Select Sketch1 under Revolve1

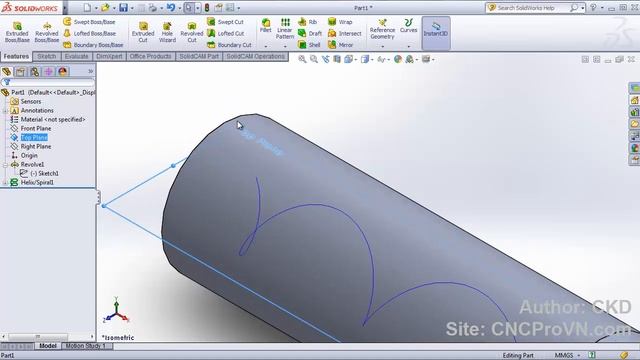[44, 173]
